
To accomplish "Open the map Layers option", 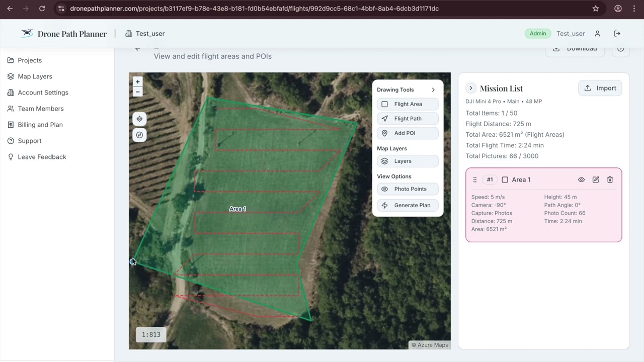I will point(408,161).
